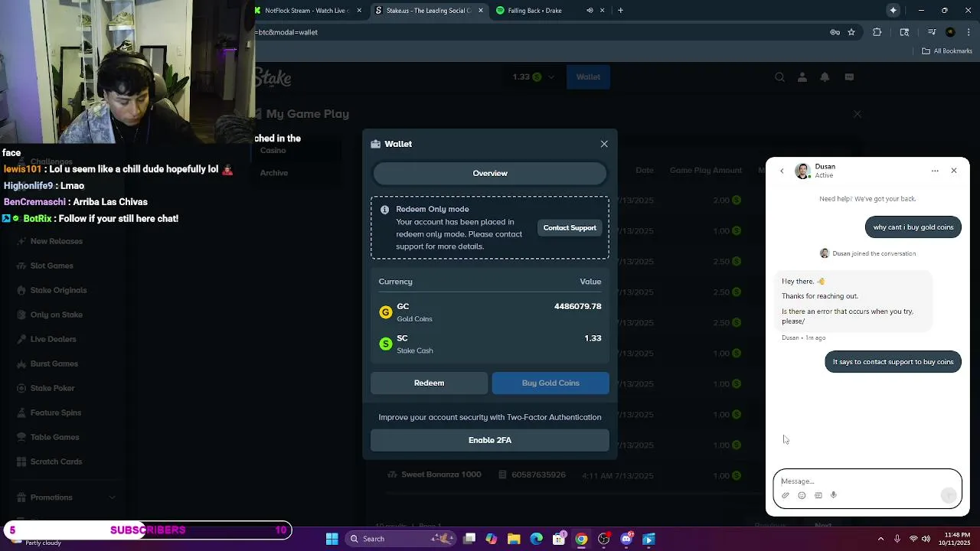Click the Wallet button in Stake header
980x551 pixels.
[588, 77]
